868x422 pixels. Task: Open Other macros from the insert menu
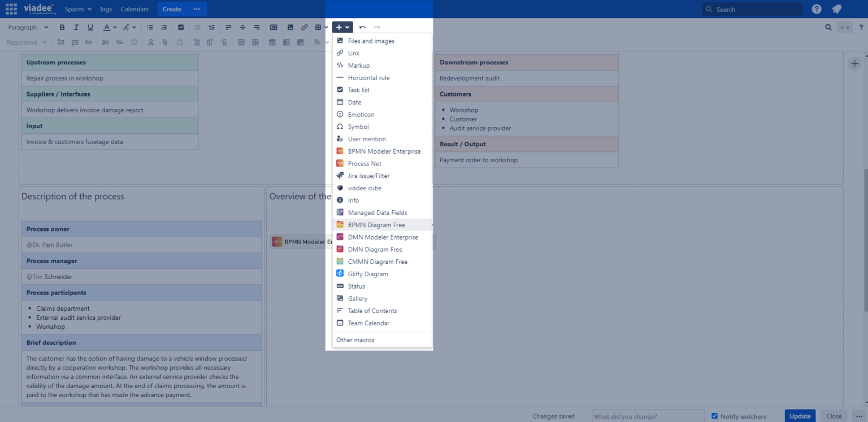coord(355,340)
